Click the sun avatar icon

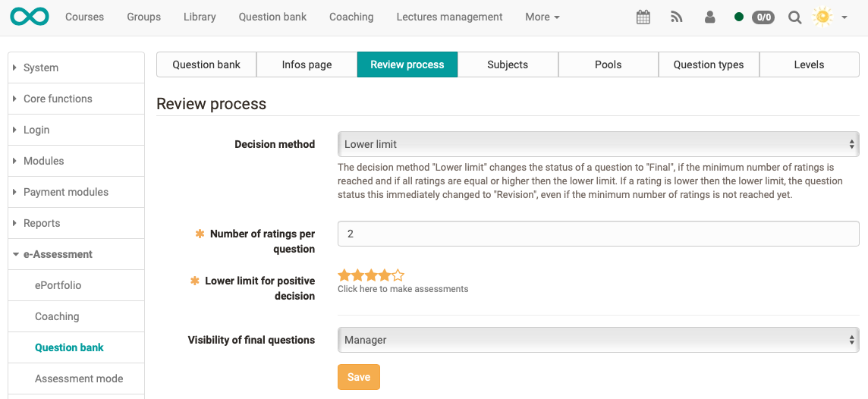(822, 17)
